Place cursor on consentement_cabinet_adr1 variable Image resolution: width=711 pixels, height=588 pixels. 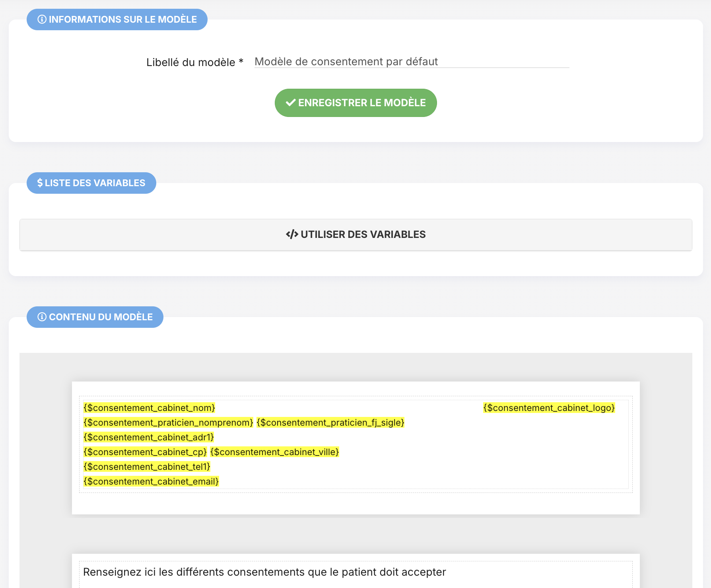149,437
